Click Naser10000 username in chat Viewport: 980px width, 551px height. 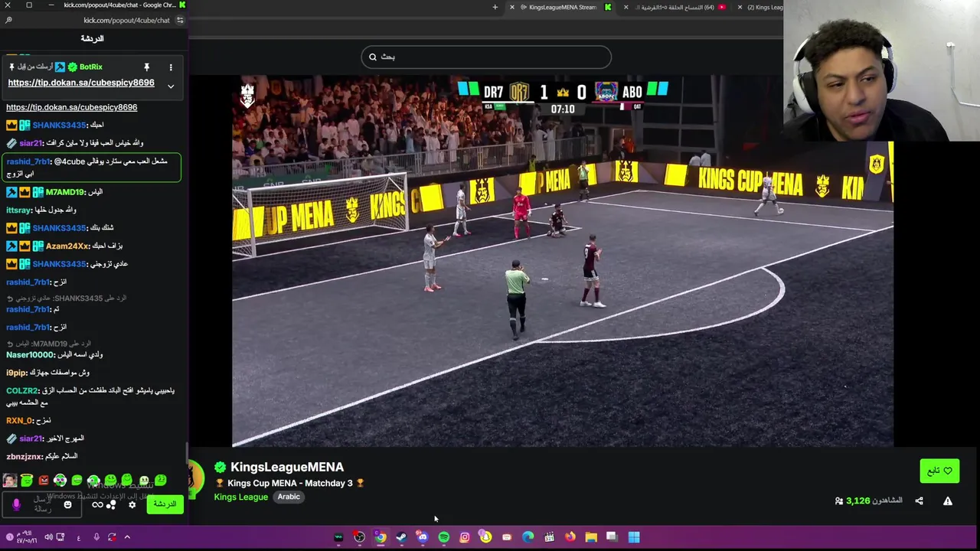click(x=31, y=355)
